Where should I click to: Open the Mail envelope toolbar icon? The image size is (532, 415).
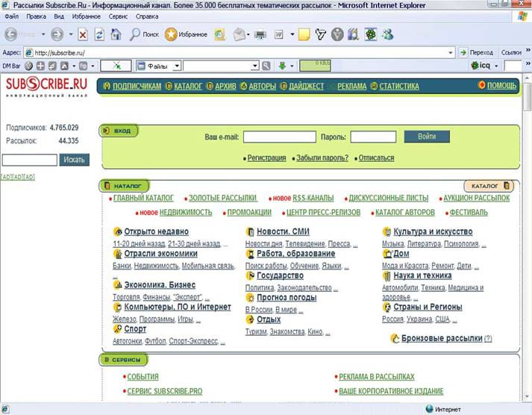(240, 34)
